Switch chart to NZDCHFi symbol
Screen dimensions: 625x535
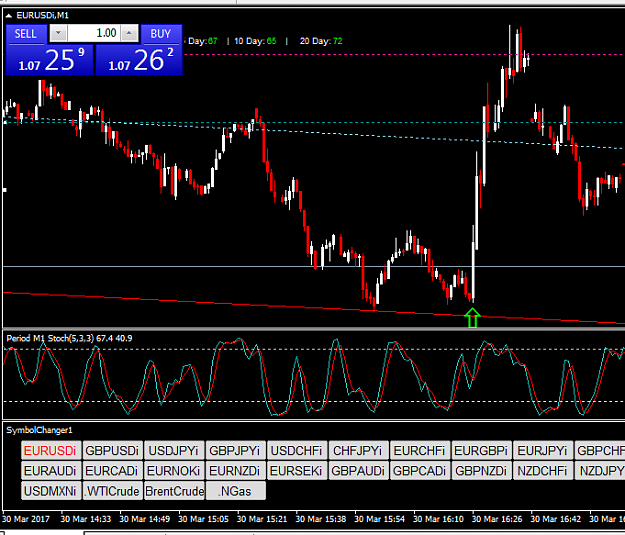pyautogui.click(x=543, y=471)
